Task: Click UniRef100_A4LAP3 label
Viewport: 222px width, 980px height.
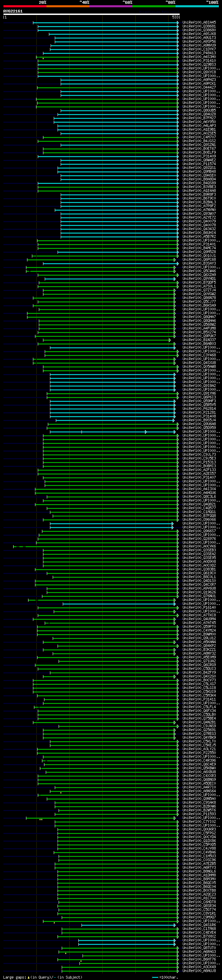Action: (x=199, y=125)
